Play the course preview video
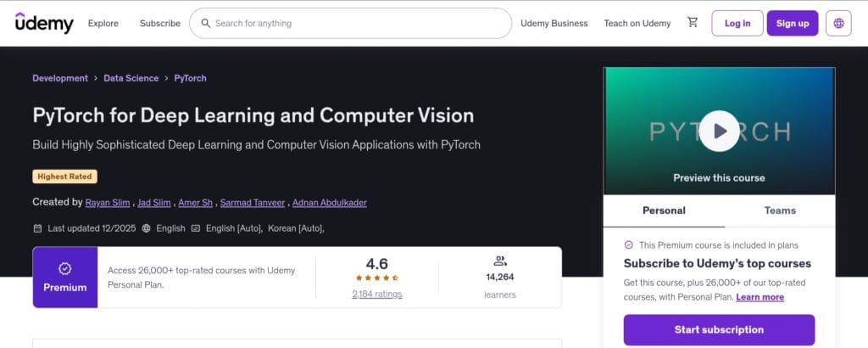The width and height of the screenshot is (868, 348). [719, 132]
